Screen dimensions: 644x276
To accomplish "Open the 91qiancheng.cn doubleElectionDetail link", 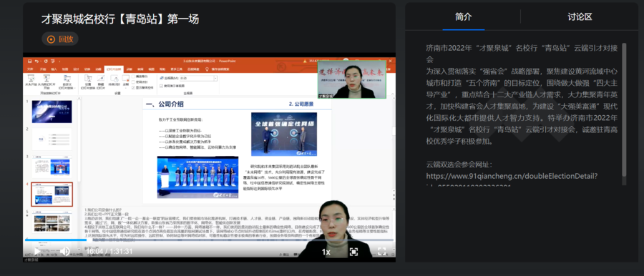I will pyautogui.click(x=512, y=177).
